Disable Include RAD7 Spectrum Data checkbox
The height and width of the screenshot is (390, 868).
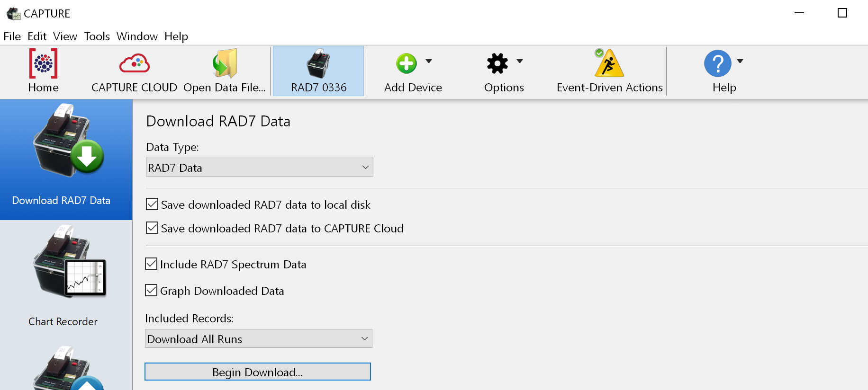pyautogui.click(x=151, y=264)
